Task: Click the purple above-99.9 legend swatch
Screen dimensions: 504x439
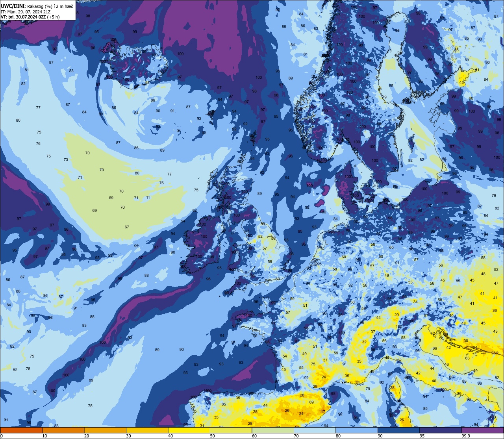Action: (x=482, y=430)
